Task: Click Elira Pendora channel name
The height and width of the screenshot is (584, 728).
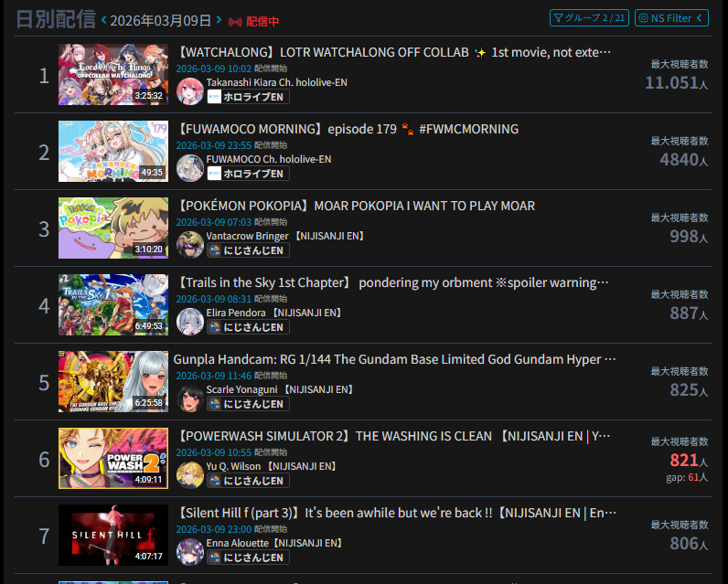Action: (274, 313)
